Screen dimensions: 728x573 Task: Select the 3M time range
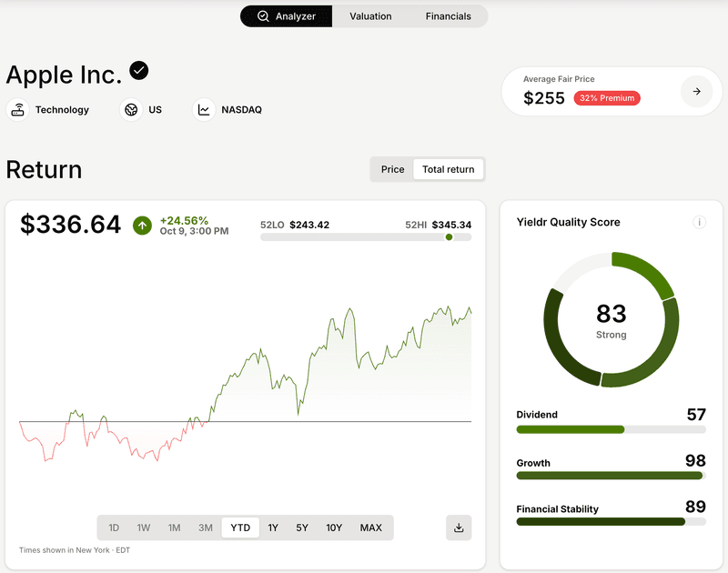point(206,528)
